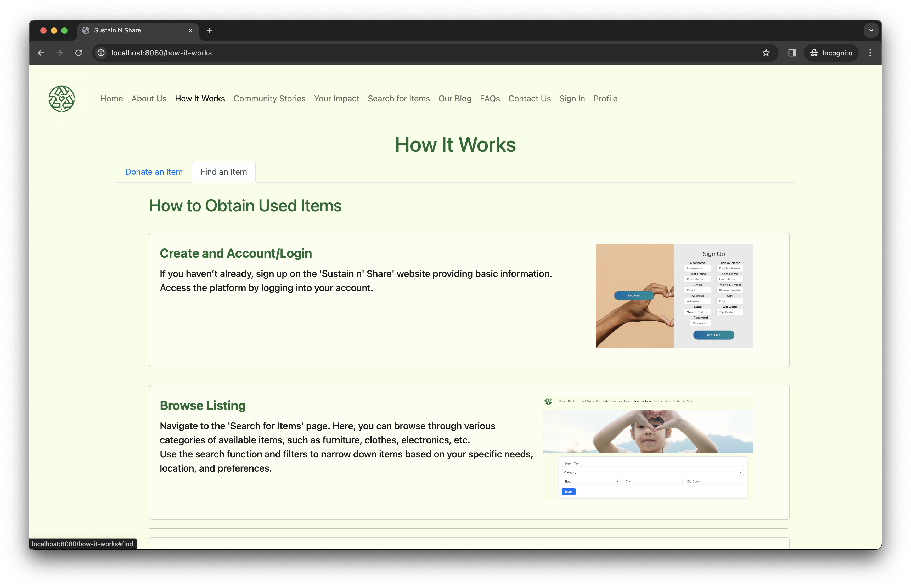This screenshot has width=911, height=588.
Task: View site information icon in the address bar
Action: point(101,53)
